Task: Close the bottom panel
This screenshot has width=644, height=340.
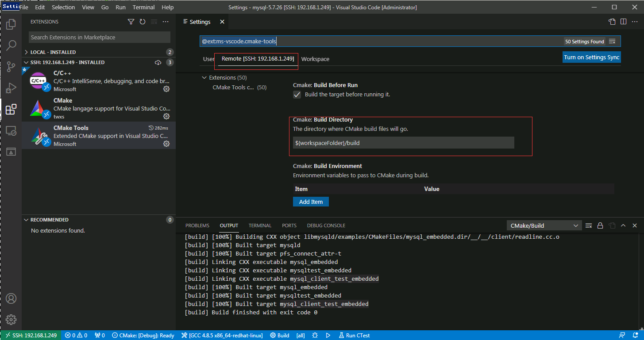Action: [635, 225]
